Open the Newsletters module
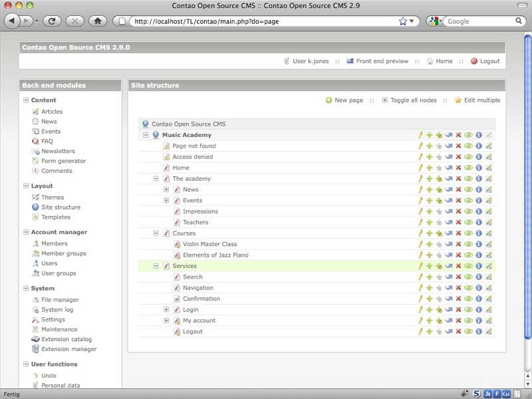Screen dimensions: 532x399 point(58,151)
